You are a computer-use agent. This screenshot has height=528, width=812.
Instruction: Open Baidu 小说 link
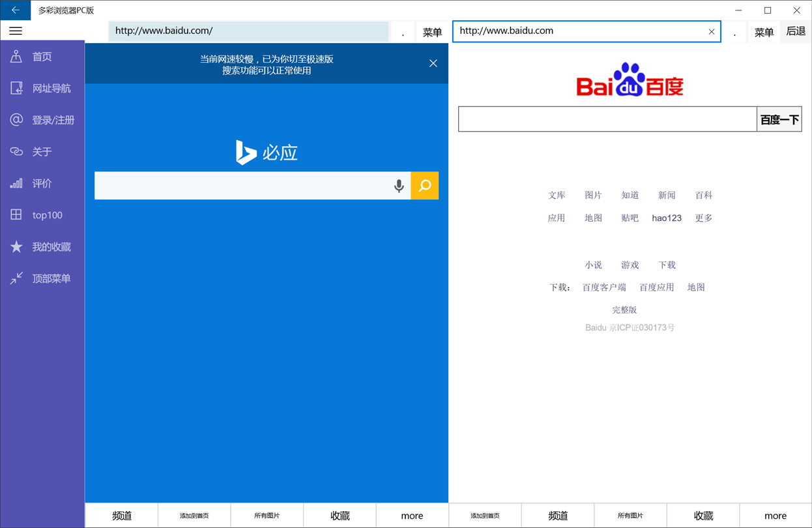pyautogui.click(x=593, y=265)
